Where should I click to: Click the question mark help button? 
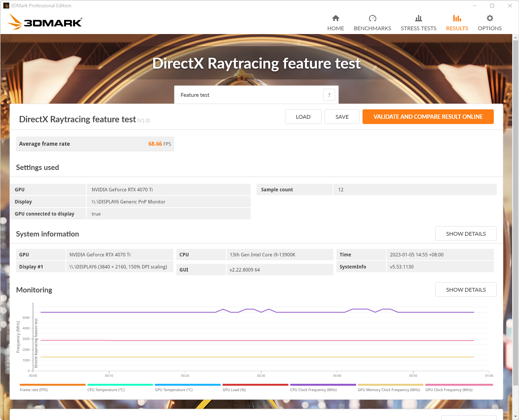[x=329, y=95]
